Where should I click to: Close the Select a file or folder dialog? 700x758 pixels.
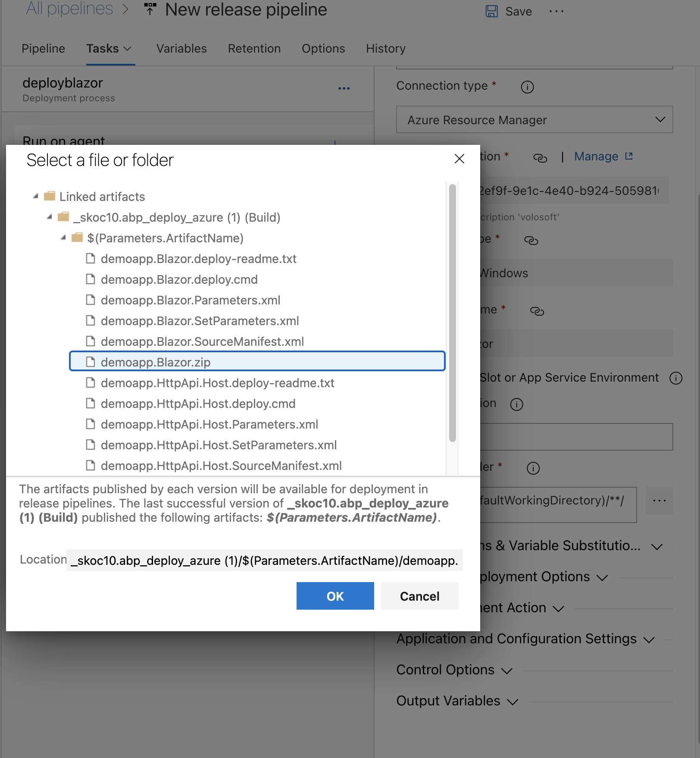(459, 159)
